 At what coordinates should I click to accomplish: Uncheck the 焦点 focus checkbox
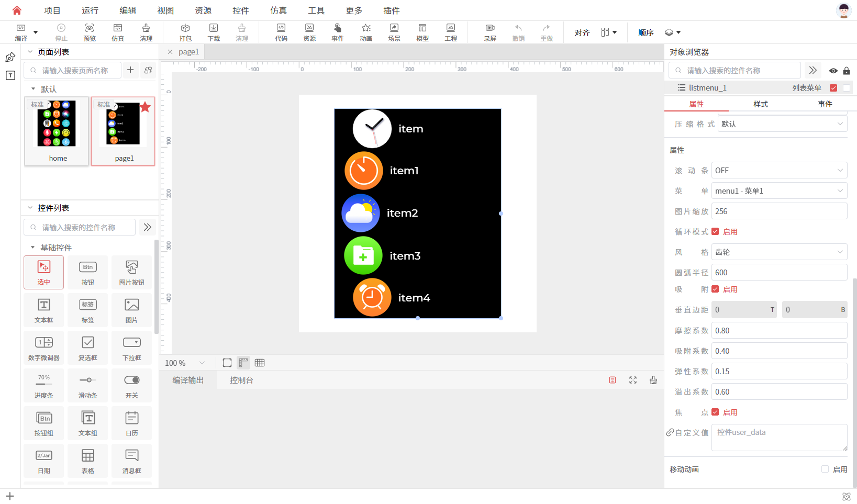[715, 412]
